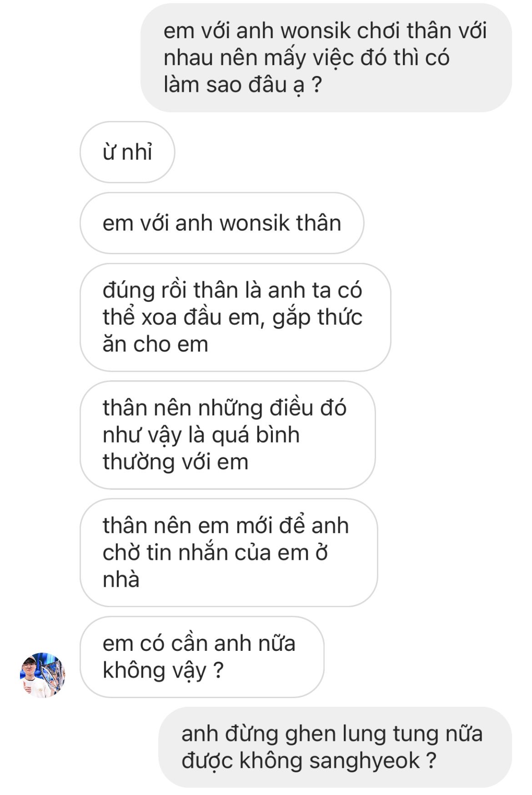The height and width of the screenshot is (795, 532).
Task: Select message starting 'thân nên em mới để anh'
Action: tap(229, 553)
